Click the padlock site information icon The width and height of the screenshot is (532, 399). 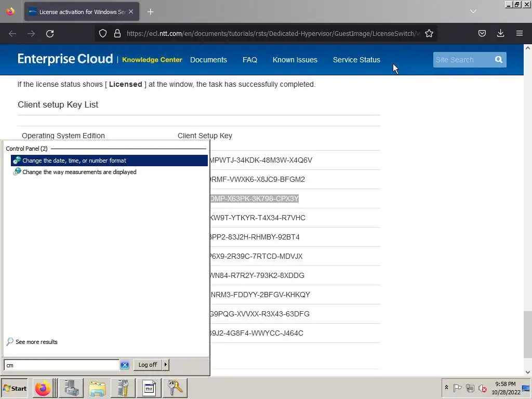point(117,33)
